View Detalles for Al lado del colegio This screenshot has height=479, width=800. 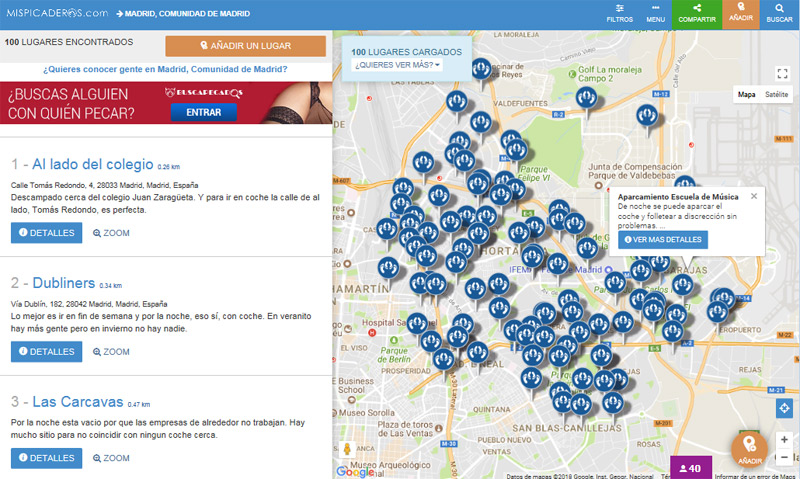(46, 233)
